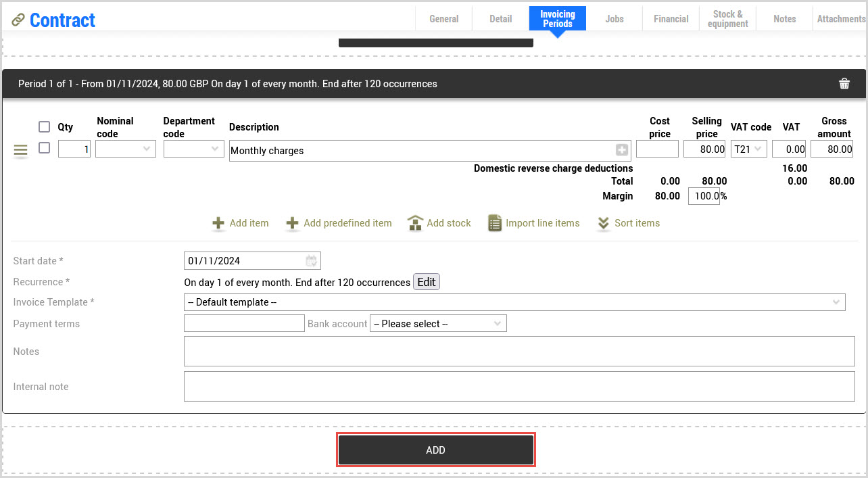Click the Contract chain link icon
This screenshot has width=868, height=478.
(x=18, y=20)
